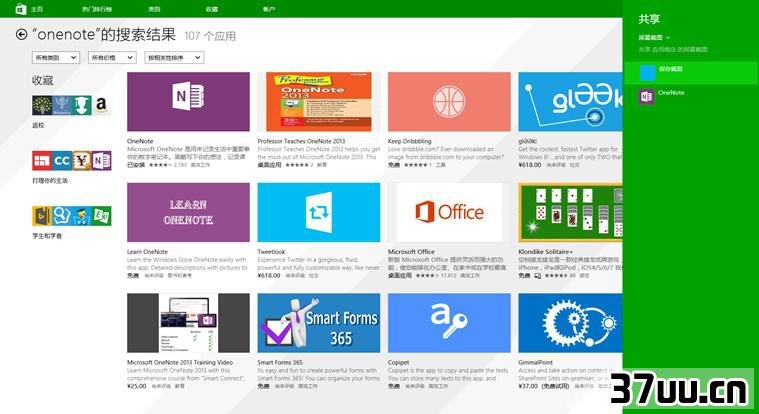Open the 学生和学者 collection label
The image size is (759, 414).
(47, 236)
